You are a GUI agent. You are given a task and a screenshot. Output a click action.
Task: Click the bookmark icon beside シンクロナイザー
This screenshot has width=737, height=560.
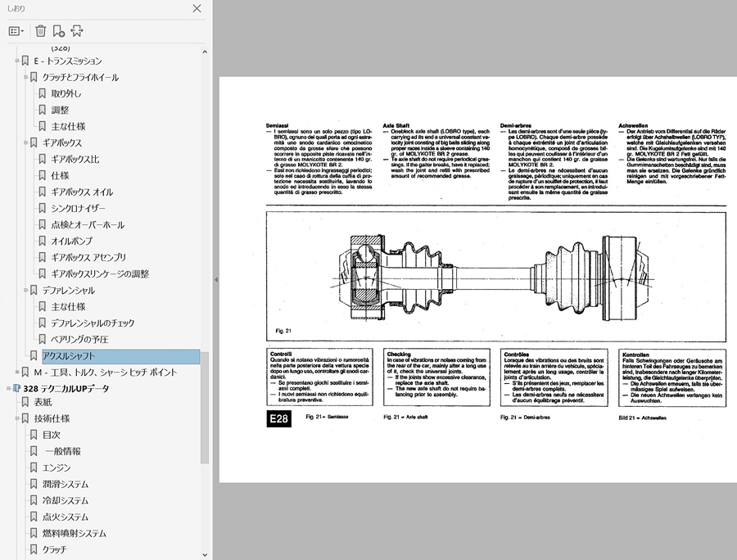coord(43,208)
